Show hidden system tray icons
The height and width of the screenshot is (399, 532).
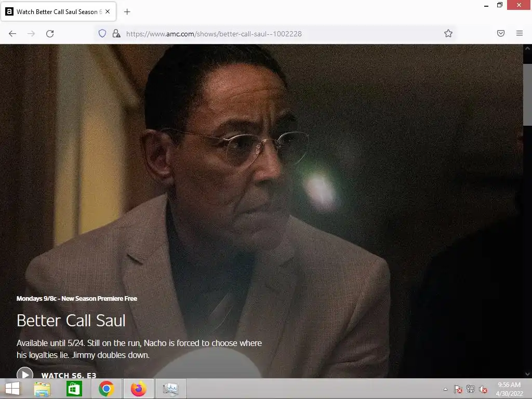445,389
